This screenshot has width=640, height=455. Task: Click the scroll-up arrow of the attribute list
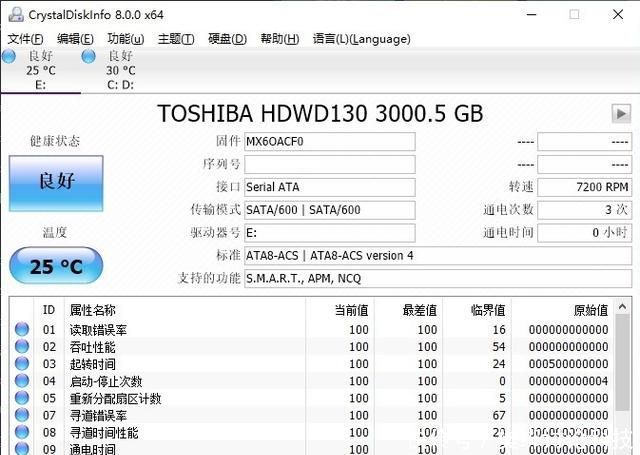tap(622, 306)
